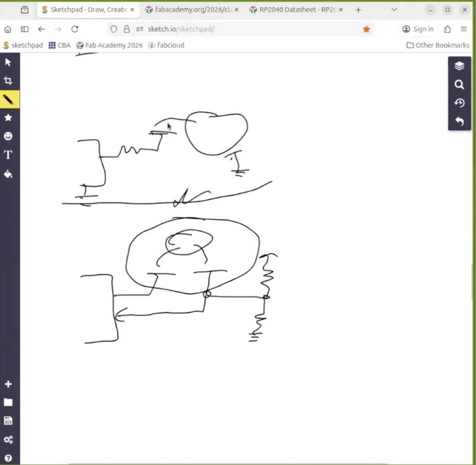Click the Undo arrow icon
This screenshot has width=476, height=465.
(x=459, y=121)
